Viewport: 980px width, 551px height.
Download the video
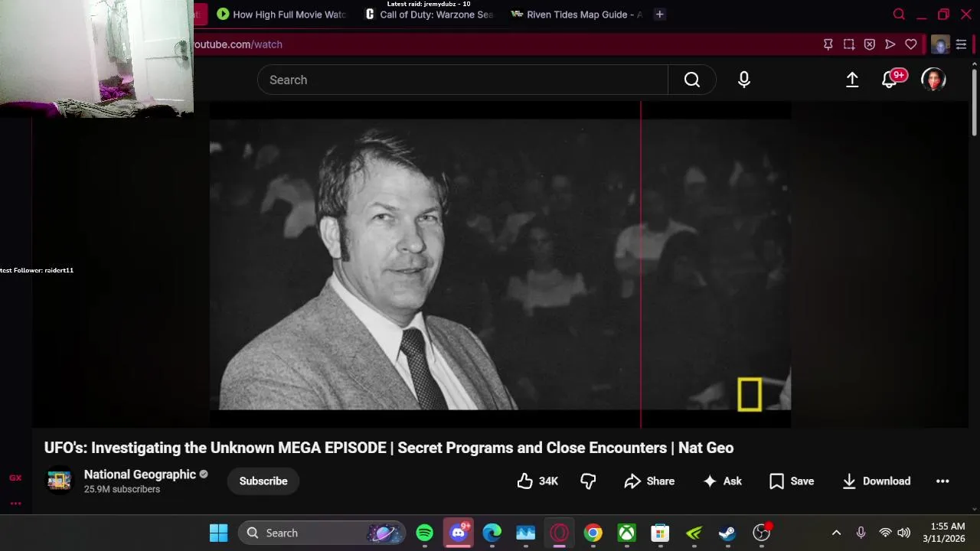[876, 481]
